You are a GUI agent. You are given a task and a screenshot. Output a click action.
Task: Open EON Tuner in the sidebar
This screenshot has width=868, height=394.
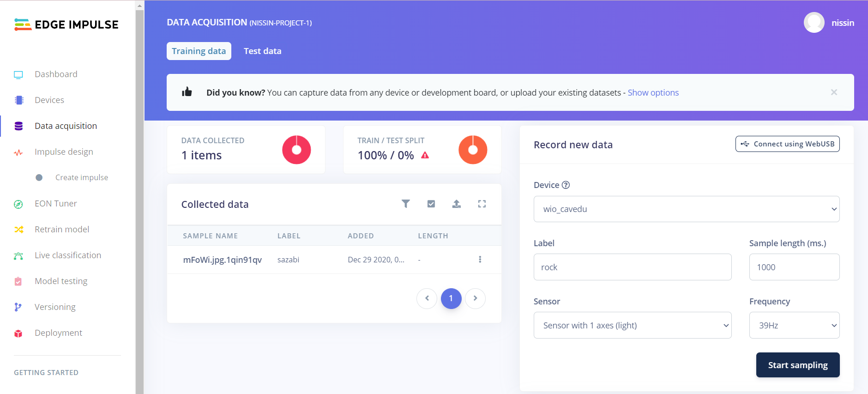click(56, 204)
